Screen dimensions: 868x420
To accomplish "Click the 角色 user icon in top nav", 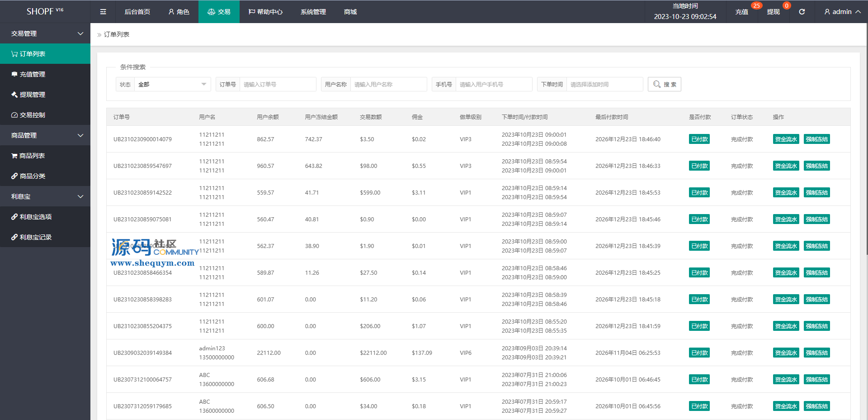I will [171, 12].
